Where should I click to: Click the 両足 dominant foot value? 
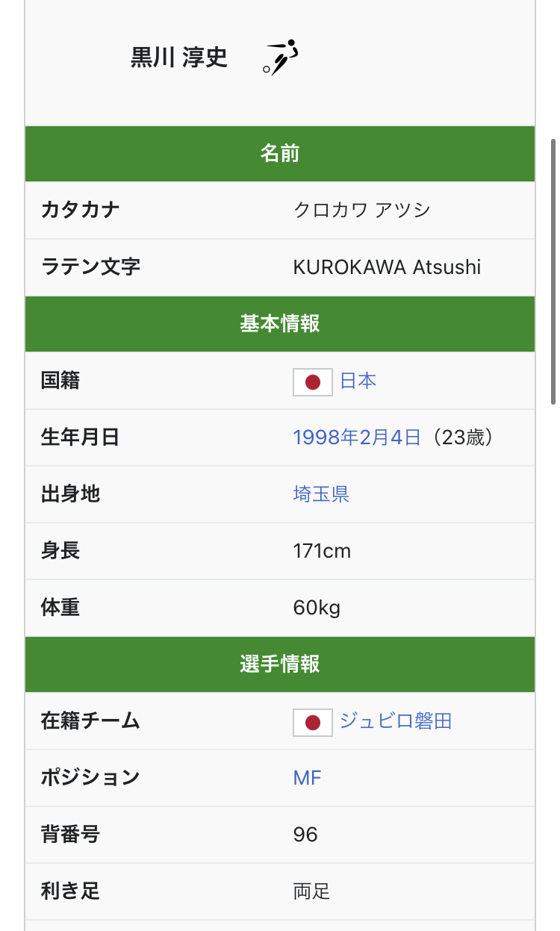(x=311, y=891)
